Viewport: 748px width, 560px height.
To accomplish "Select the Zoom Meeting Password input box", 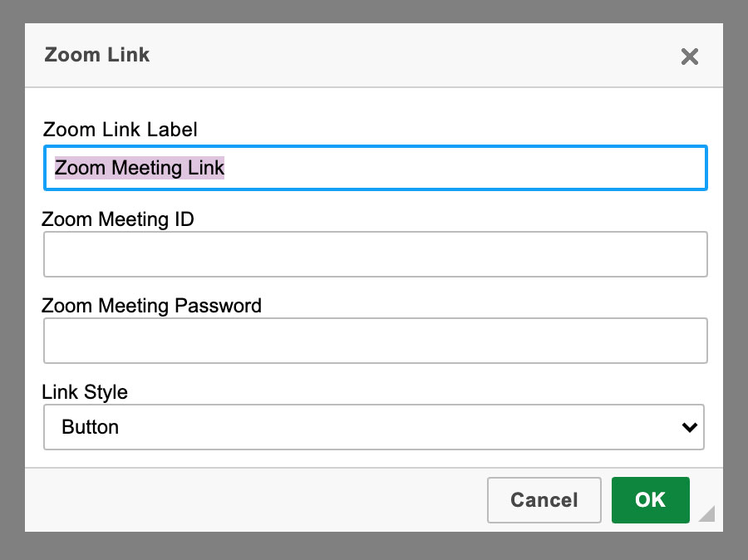I will pos(375,341).
